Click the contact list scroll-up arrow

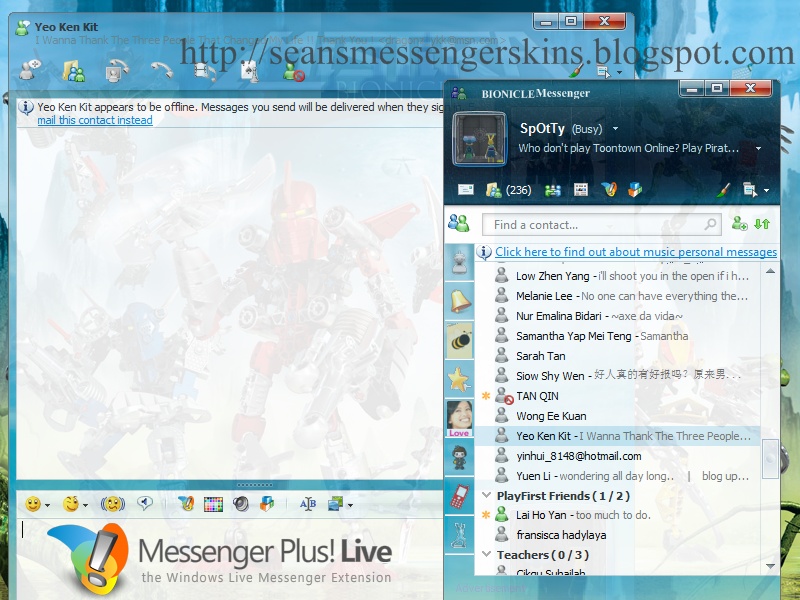tap(770, 271)
